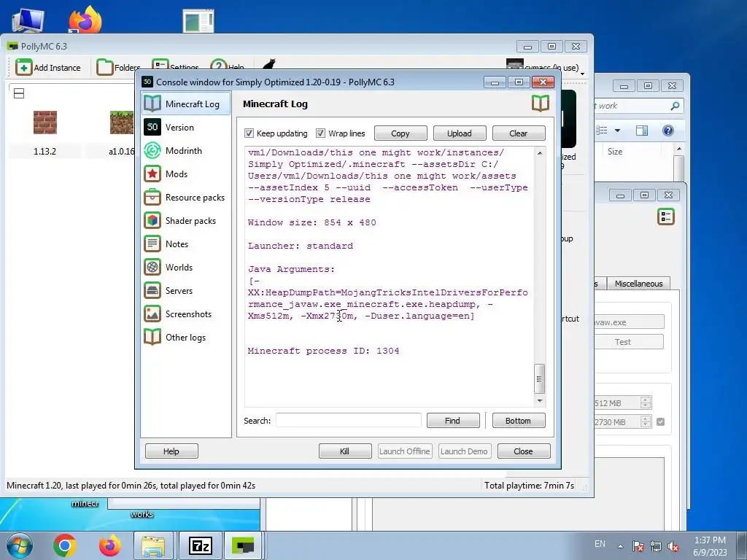Image resolution: width=747 pixels, height=560 pixels.
Task: Open the Notes page in sidebar
Action: click(x=186, y=244)
